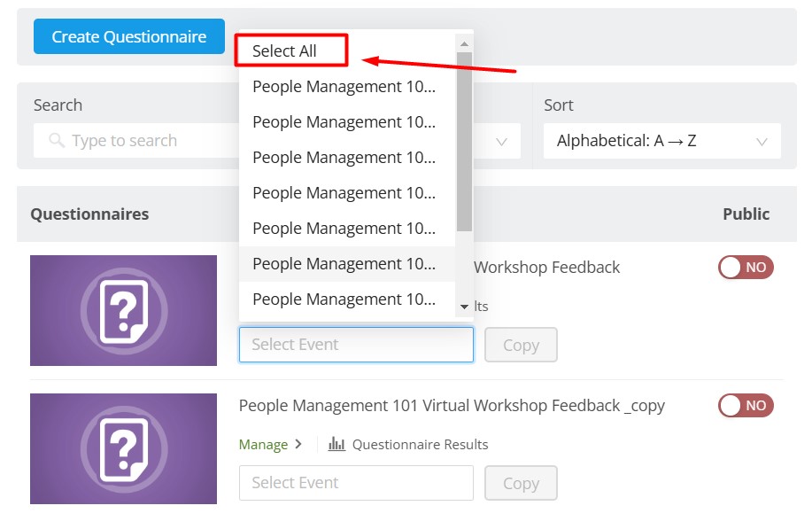Click the event list scrollbar thumb
The image size is (812, 529).
coord(465,142)
